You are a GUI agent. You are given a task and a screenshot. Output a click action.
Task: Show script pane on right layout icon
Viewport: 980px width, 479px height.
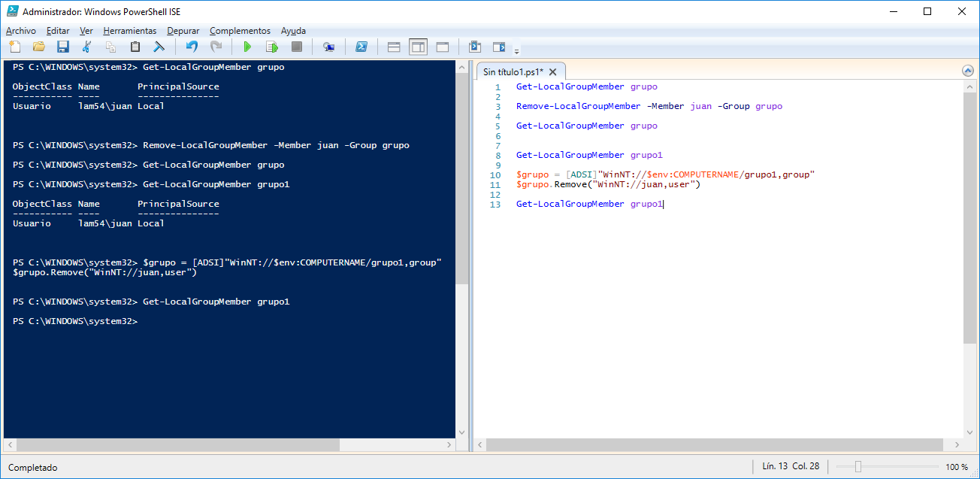coord(418,47)
